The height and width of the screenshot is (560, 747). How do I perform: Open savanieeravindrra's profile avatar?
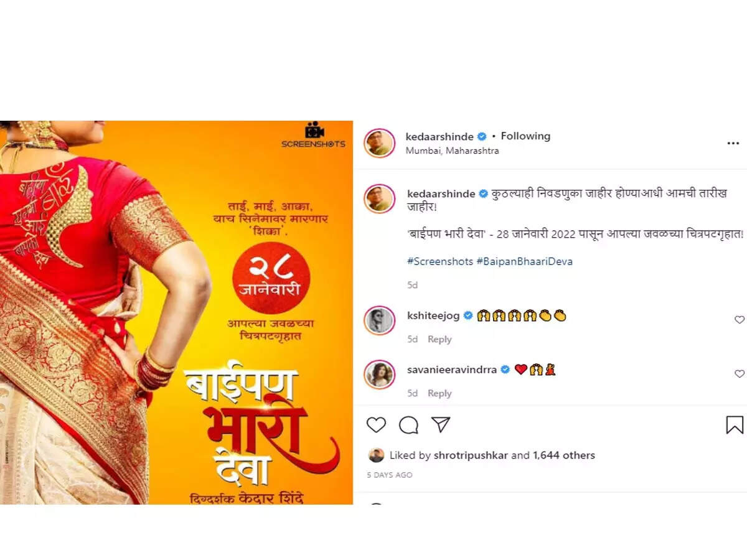380,375
